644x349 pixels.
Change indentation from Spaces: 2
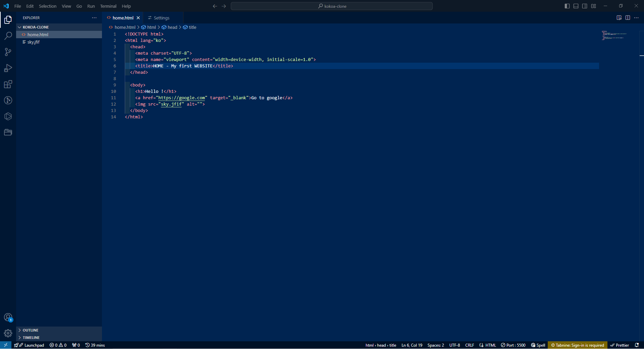coord(436,345)
